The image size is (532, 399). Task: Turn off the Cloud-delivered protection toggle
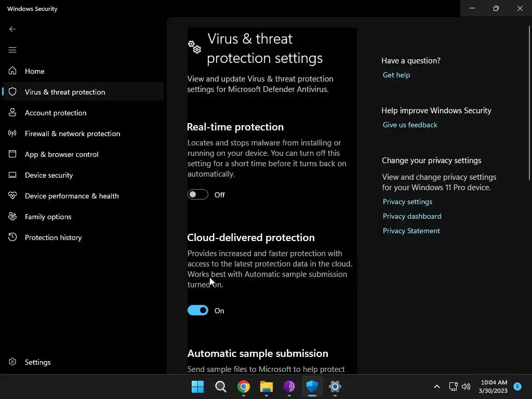[x=198, y=310]
